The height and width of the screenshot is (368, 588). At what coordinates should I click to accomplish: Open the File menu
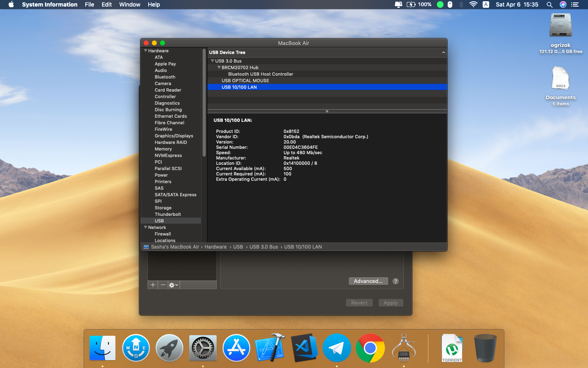(x=89, y=4)
